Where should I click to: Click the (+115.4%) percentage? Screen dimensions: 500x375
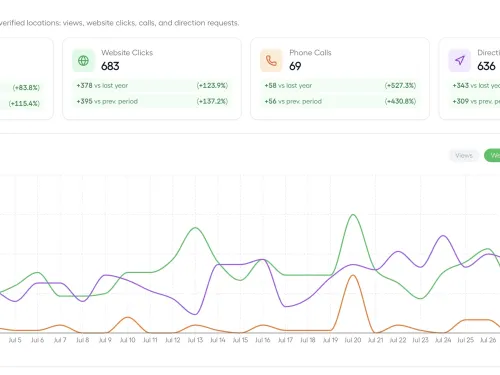pos(24,104)
